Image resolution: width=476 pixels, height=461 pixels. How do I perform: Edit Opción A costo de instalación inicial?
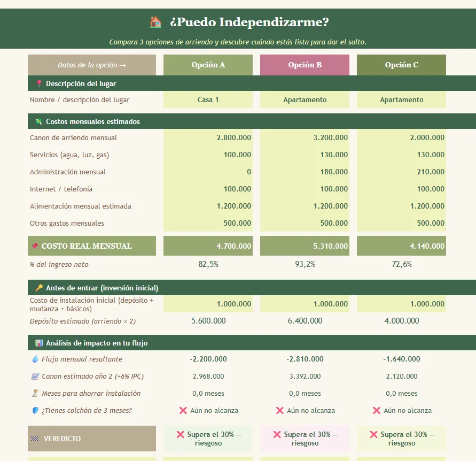coord(208,304)
